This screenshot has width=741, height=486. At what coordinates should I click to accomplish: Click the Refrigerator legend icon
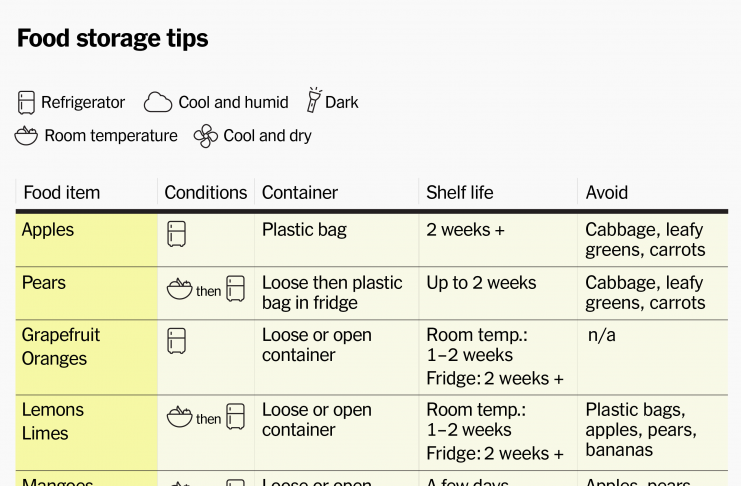(x=26, y=103)
